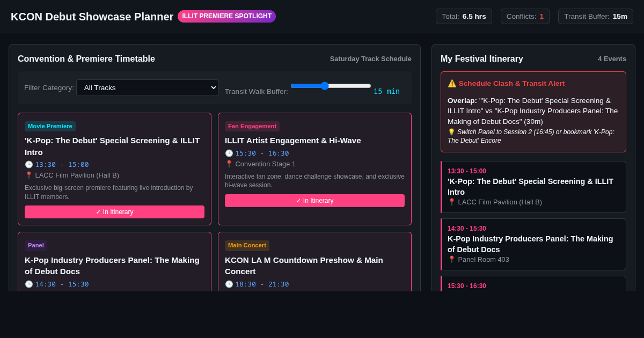Click the Main Concert category tag
The width and height of the screenshot is (644, 338).
pyautogui.click(x=247, y=245)
